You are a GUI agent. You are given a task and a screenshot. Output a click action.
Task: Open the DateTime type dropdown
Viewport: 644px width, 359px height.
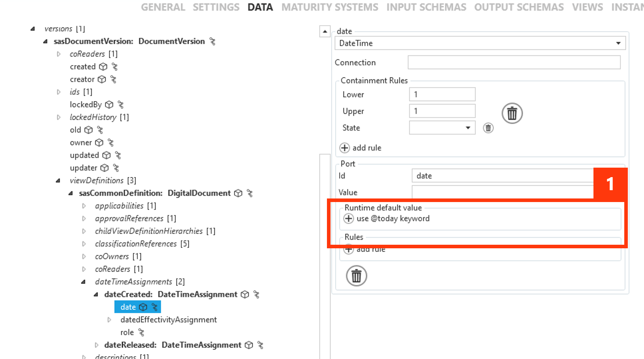(618, 43)
